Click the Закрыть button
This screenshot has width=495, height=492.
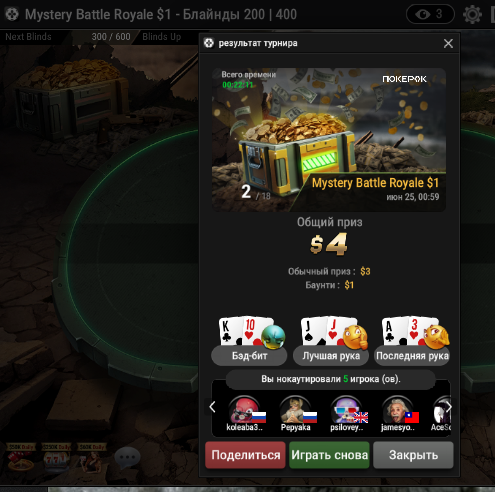click(x=413, y=455)
